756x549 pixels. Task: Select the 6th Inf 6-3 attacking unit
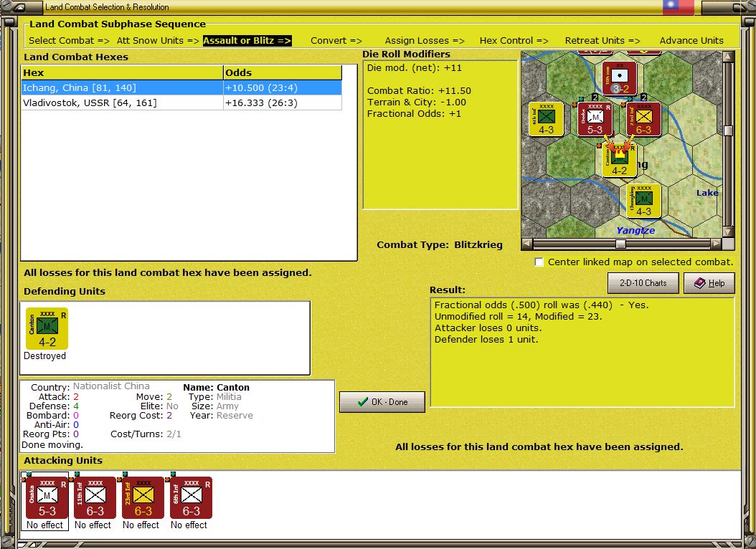(x=191, y=497)
